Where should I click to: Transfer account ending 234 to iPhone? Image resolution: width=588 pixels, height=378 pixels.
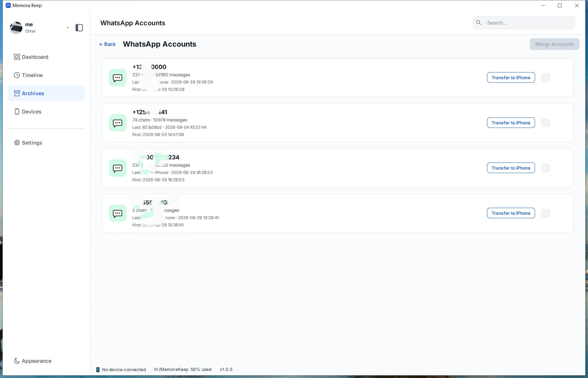(x=511, y=168)
